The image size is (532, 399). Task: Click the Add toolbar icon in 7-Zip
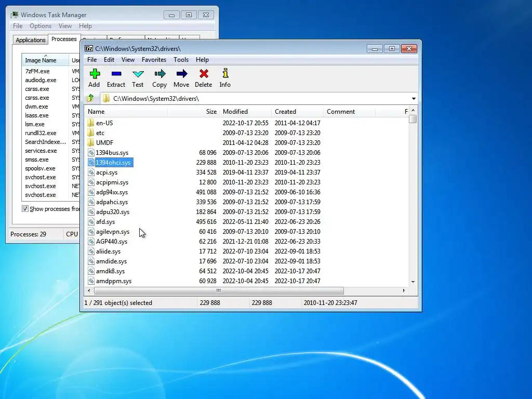(x=95, y=74)
